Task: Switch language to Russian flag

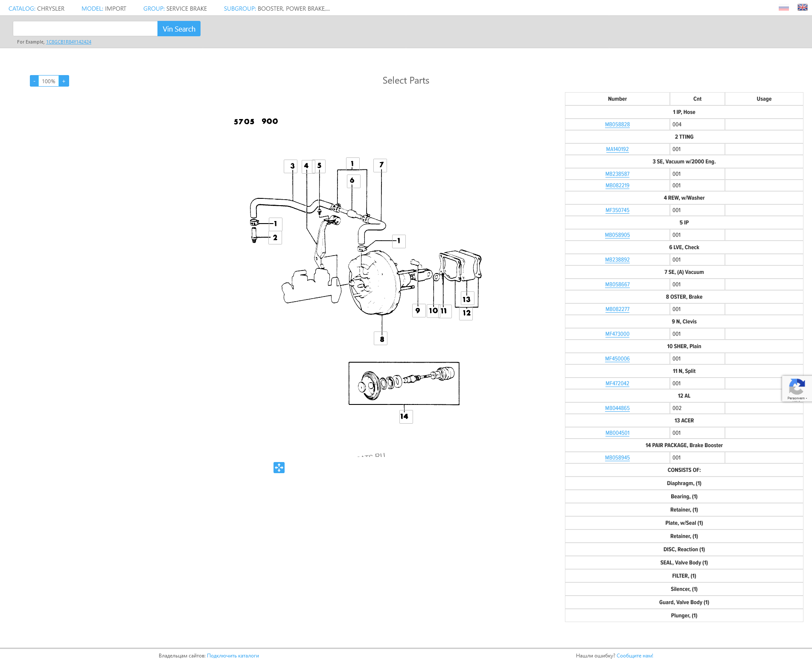Action: (784, 8)
